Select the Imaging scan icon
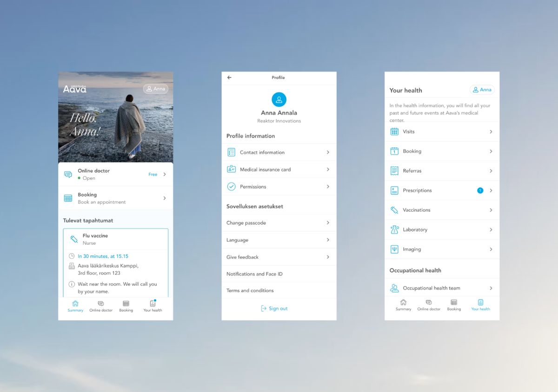Screen dimensions: 558x392 tap(394, 249)
